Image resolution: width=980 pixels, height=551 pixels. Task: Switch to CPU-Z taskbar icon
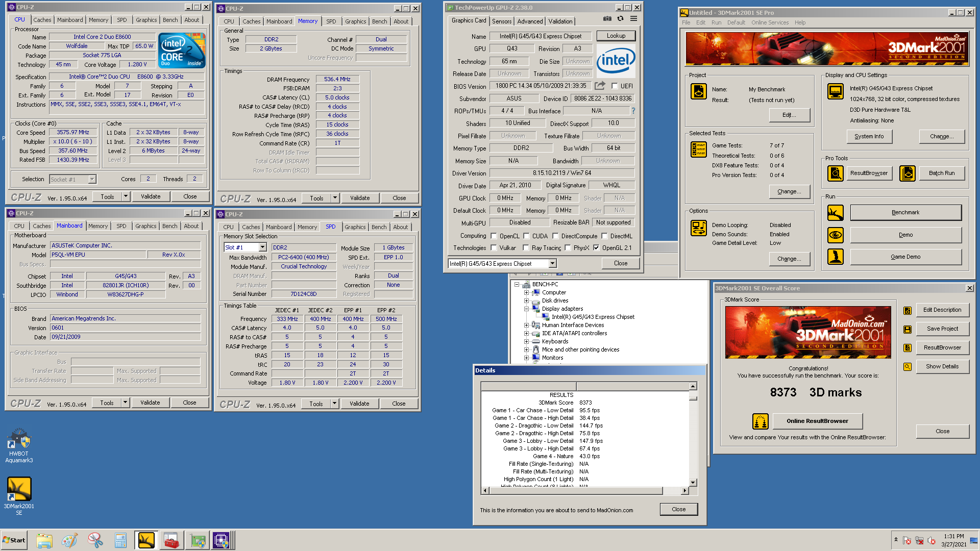(221, 540)
